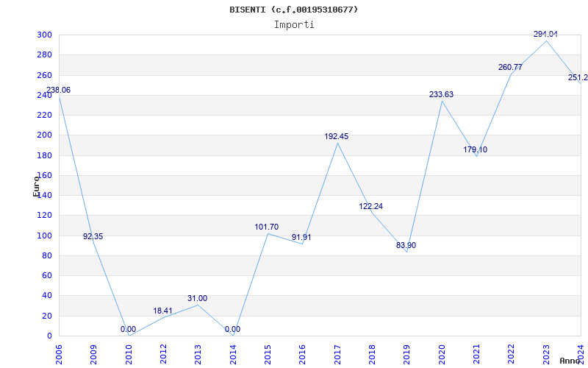
Task: Click the 2017 x-axis year label
Action: (337, 352)
